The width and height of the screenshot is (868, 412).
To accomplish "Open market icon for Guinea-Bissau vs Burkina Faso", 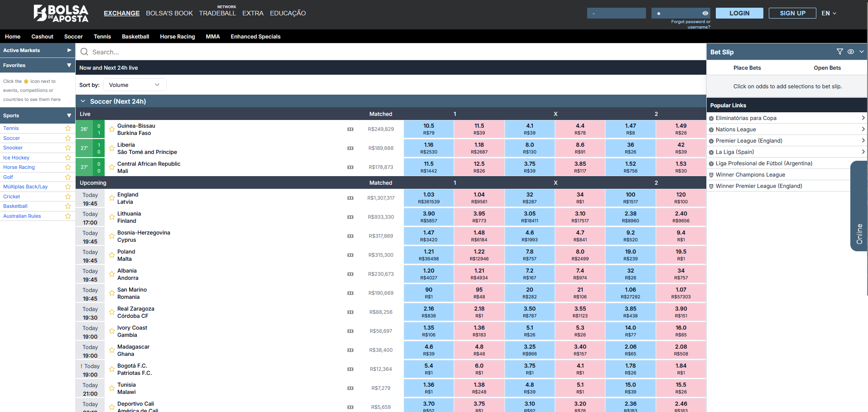I will 350,129.
